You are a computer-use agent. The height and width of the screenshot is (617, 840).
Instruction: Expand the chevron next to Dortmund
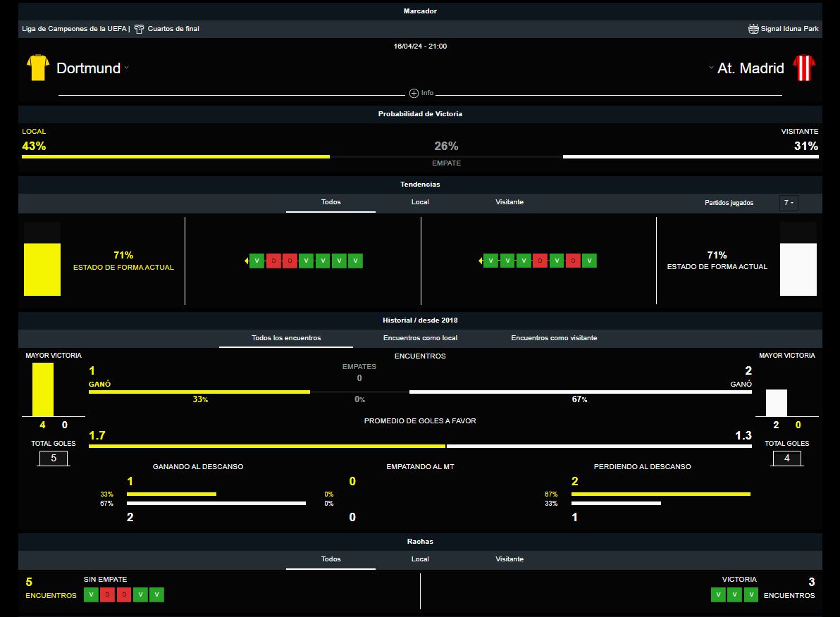tap(127, 68)
